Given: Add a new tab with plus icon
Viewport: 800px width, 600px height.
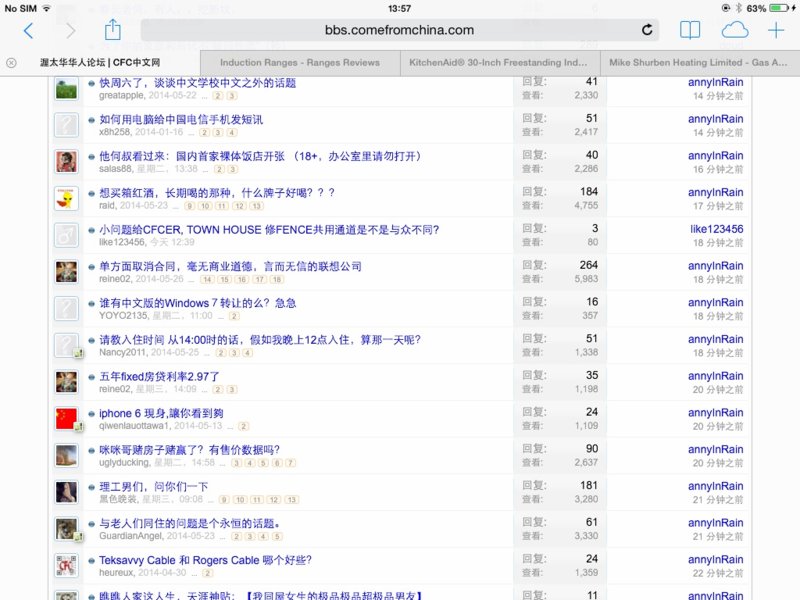Looking at the screenshot, I should click(776, 30).
